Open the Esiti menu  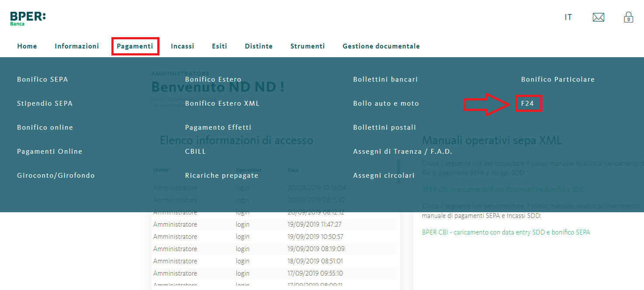219,46
